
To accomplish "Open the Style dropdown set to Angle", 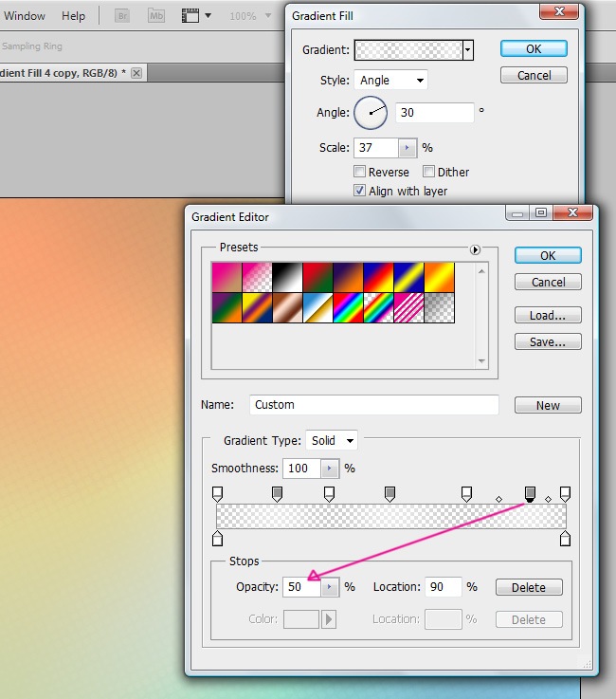I will tap(390, 81).
